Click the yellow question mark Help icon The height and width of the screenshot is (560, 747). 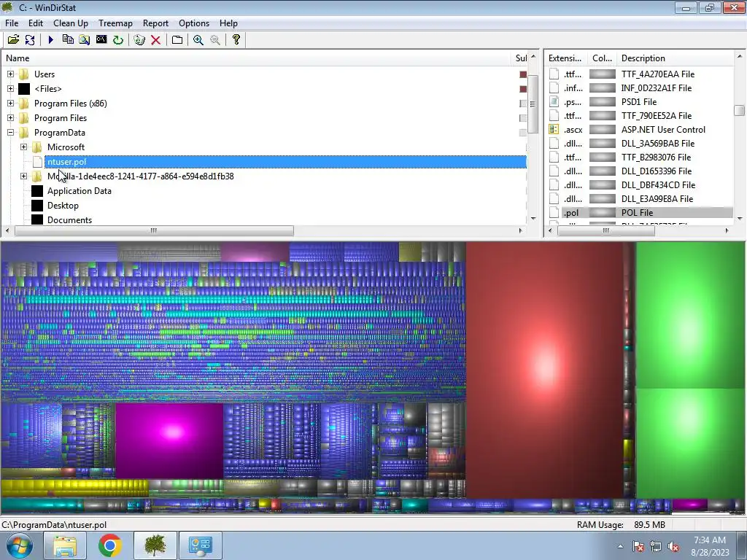(x=236, y=40)
